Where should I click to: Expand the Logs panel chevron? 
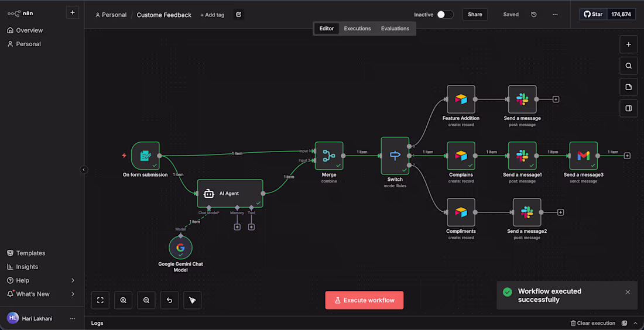pyautogui.click(x=635, y=323)
